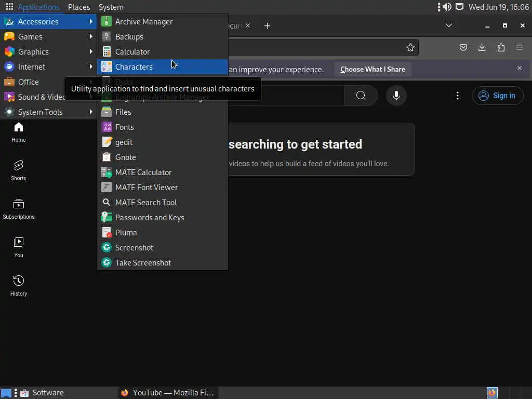Open Fonts application
Viewport: 532px width, 399px height.
point(163,127)
